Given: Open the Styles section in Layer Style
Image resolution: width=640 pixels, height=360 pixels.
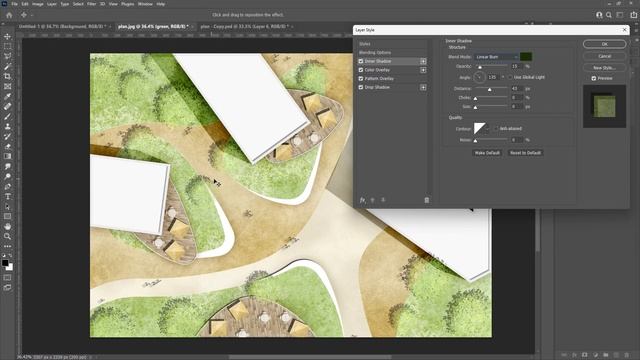Looking at the screenshot, I should tap(365, 44).
